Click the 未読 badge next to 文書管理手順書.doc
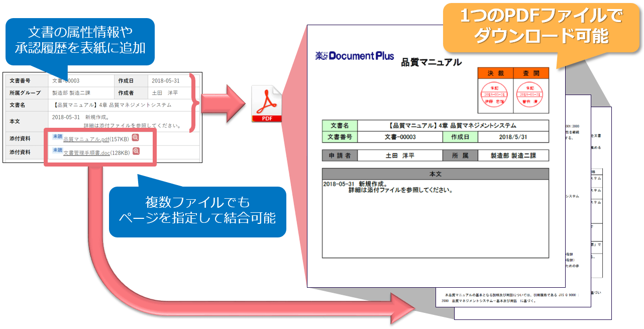The height and width of the screenshot is (329, 644). point(57,150)
